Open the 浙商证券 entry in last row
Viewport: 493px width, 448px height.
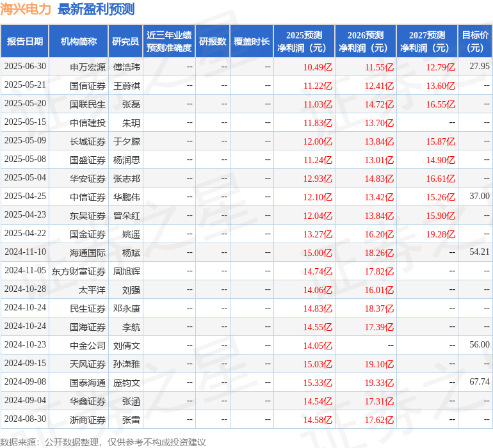88,419
